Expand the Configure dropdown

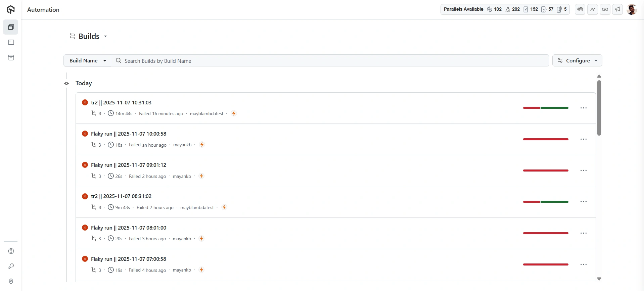577,61
